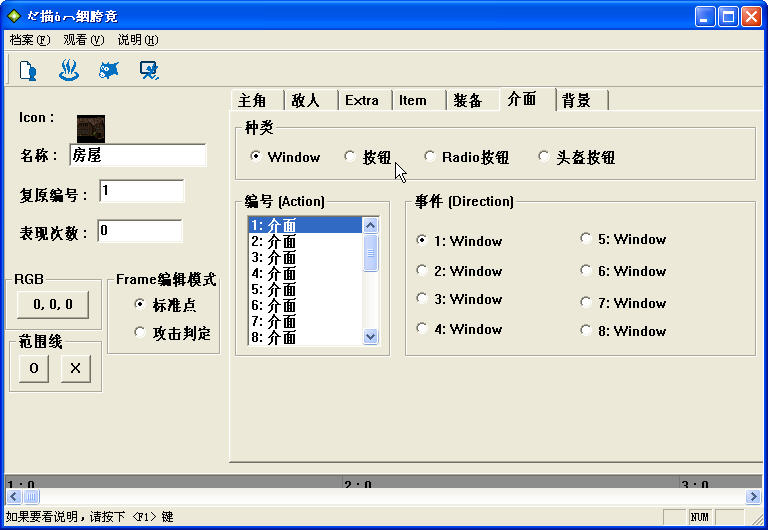Viewport: 768px width, 530px height.
Task: Select the Window radio option under 种类
Action: tap(285, 157)
